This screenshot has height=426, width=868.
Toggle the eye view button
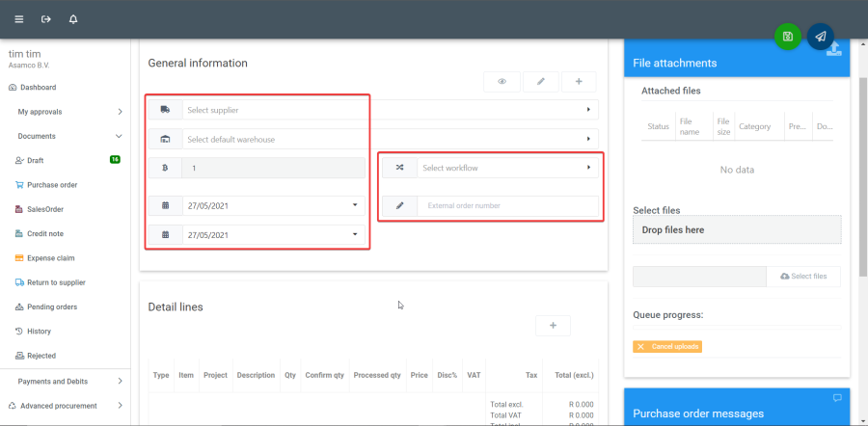coord(502,82)
